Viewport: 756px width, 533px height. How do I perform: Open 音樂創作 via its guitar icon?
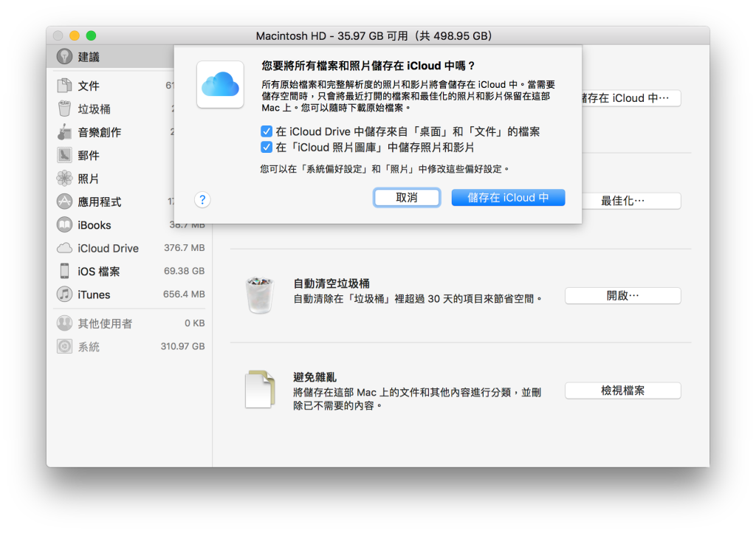[64, 131]
